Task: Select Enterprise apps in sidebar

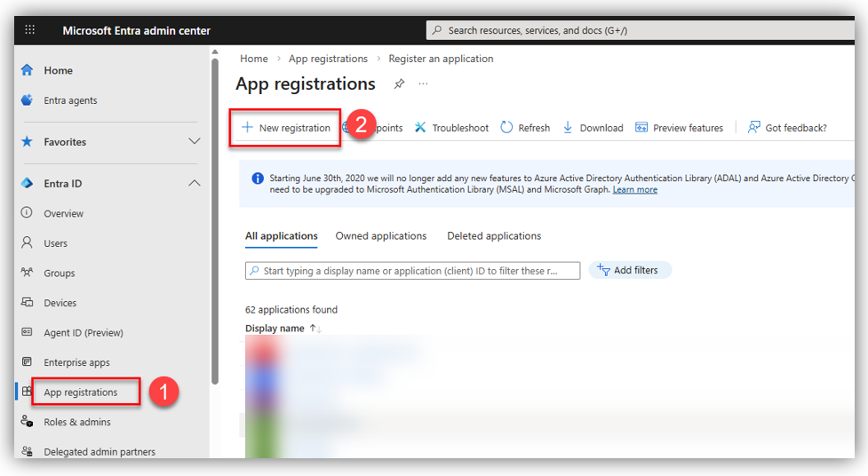Action: (x=77, y=362)
